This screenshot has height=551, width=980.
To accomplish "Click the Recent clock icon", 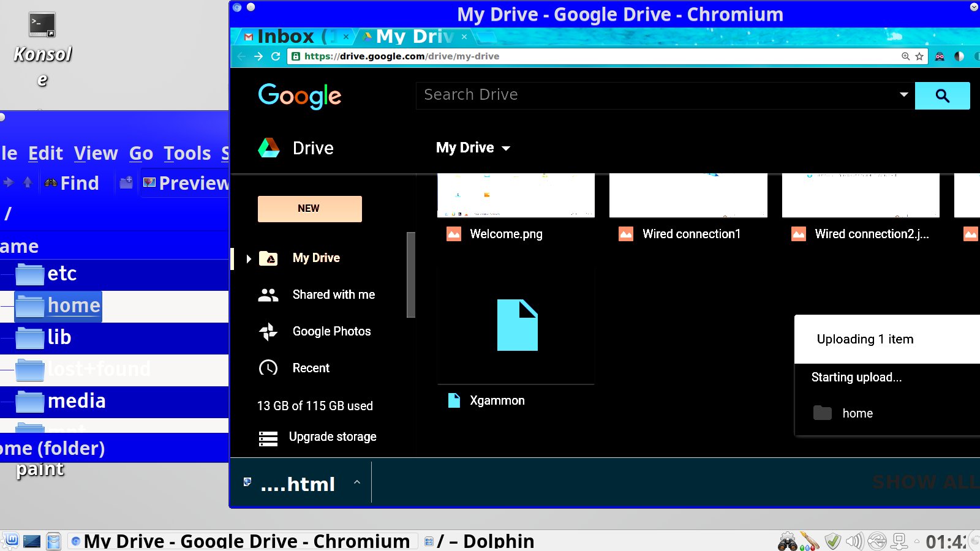I will point(268,368).
